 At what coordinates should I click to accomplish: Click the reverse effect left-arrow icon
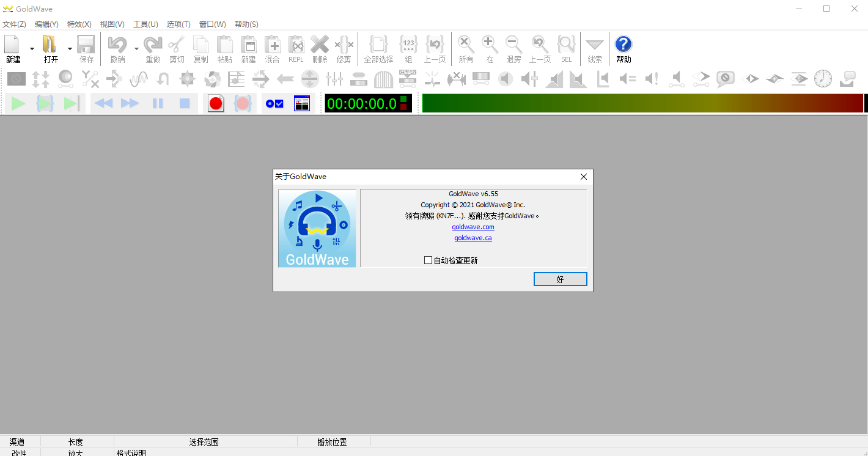tap(285, 79)
